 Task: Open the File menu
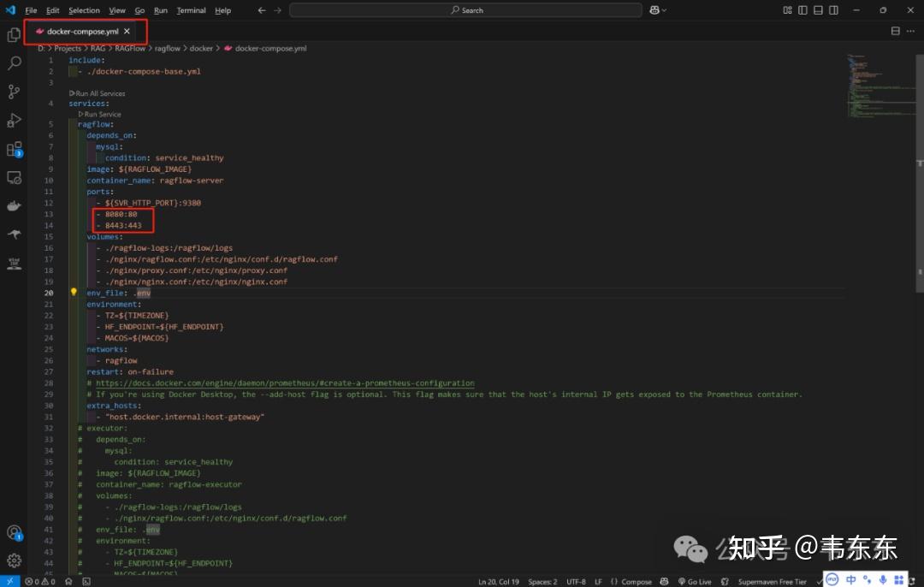(x=31, y=10)
